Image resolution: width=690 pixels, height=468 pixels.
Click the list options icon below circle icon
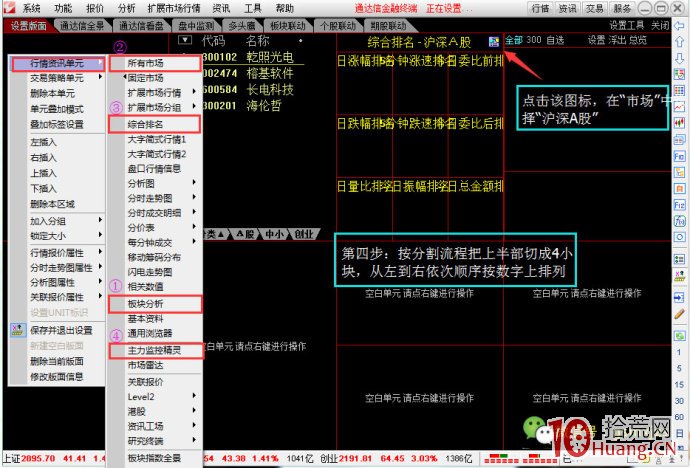point(679,260)
